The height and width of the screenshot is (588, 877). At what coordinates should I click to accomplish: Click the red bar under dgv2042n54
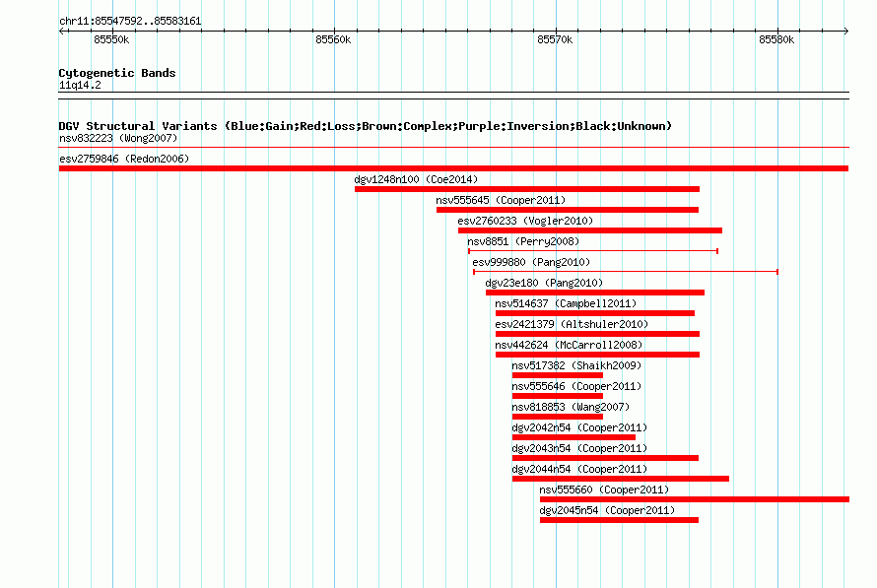click(573, 437)
